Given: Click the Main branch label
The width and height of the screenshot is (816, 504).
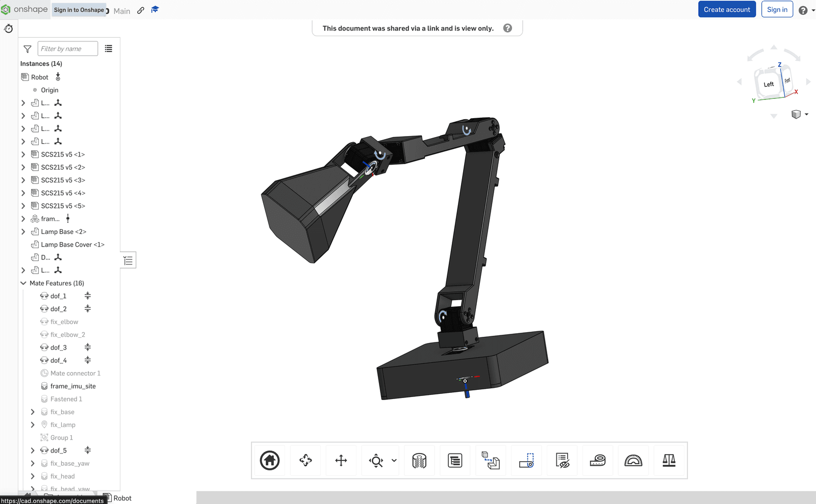Looking at the screenshot, I should (122, 11).
